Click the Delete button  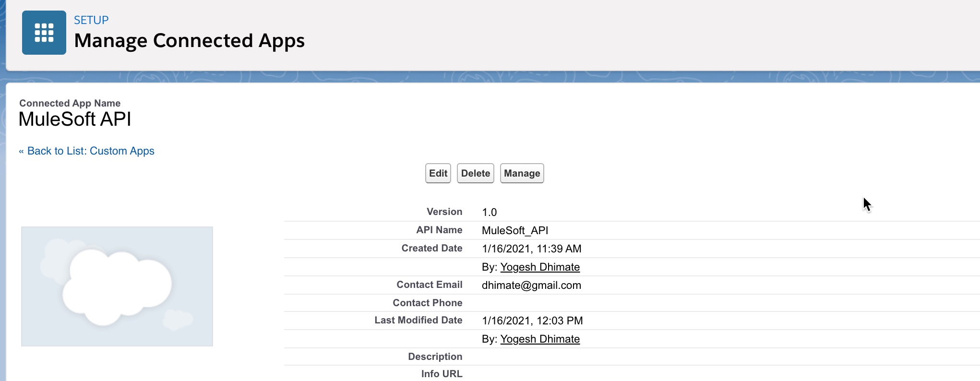tap(476, 173)
